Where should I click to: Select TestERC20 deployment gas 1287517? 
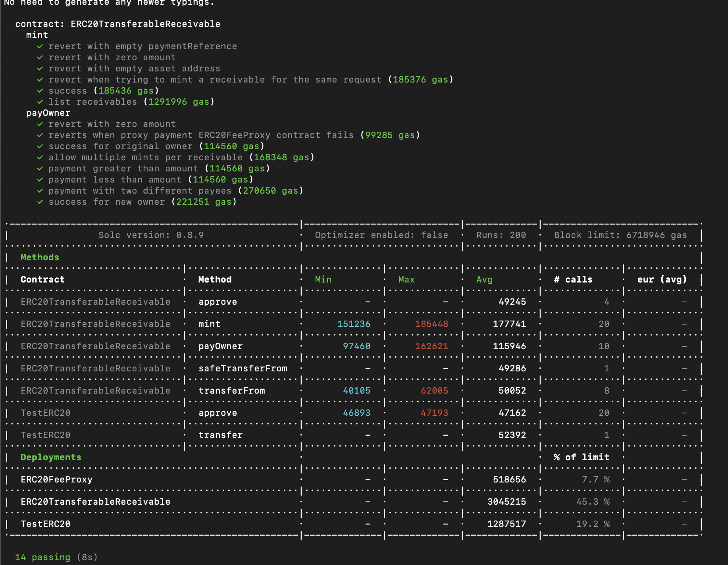[x=507, y=524]
